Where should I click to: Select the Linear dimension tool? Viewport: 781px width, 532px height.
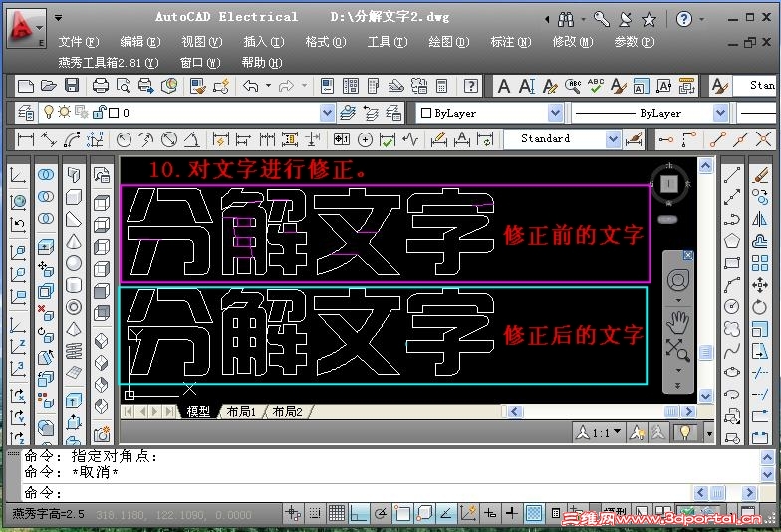coord(26,139)
